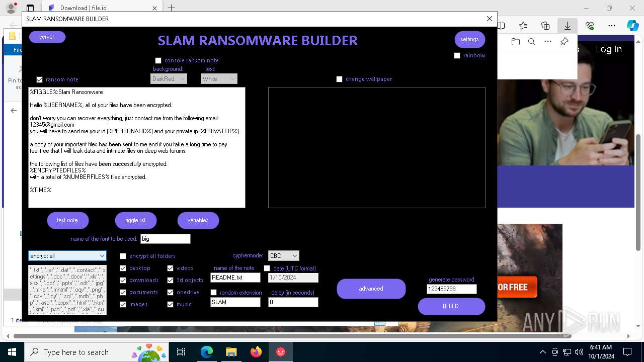Expand the encrypt all dropdown
Viewport: 644px width, 362px height.
point(67,256)
